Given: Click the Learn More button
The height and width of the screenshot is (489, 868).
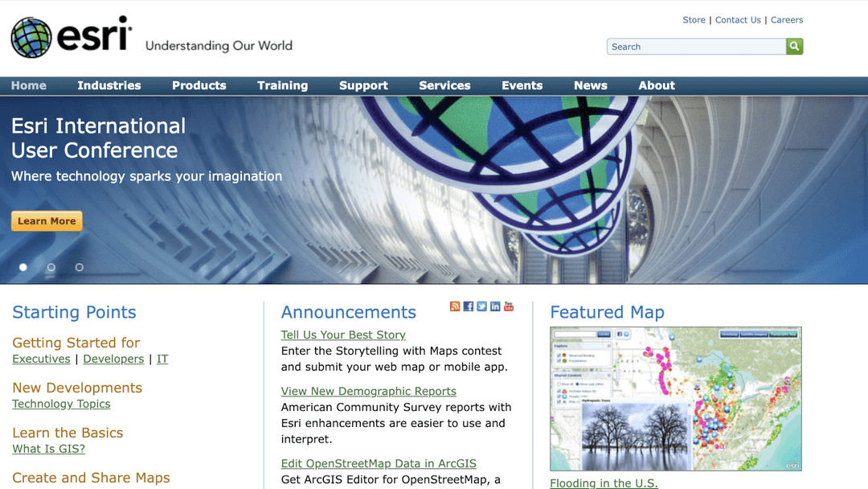Looking at the screenshot, I should coord(47,221).
